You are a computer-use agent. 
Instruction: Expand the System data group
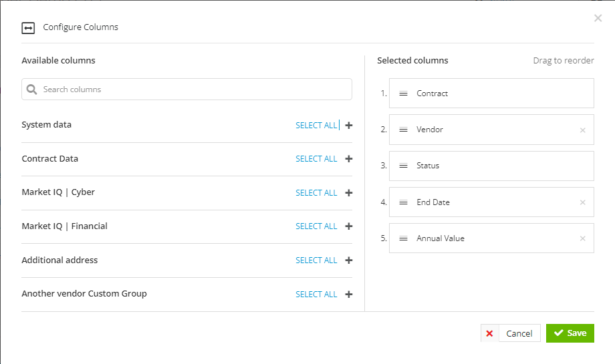click(x=349, y=126)
